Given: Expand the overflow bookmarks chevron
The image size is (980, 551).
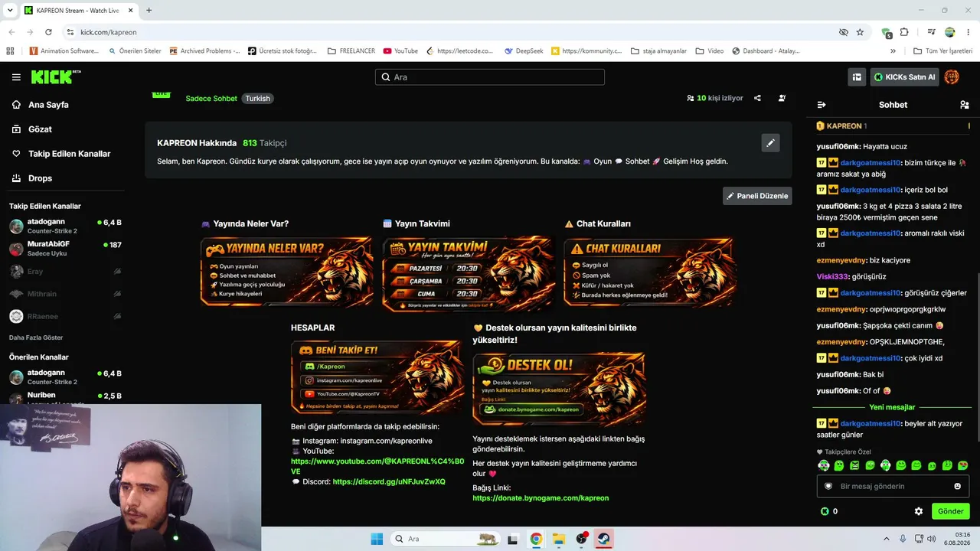Looking at the screenshot, I should click(x=893, y=51).
